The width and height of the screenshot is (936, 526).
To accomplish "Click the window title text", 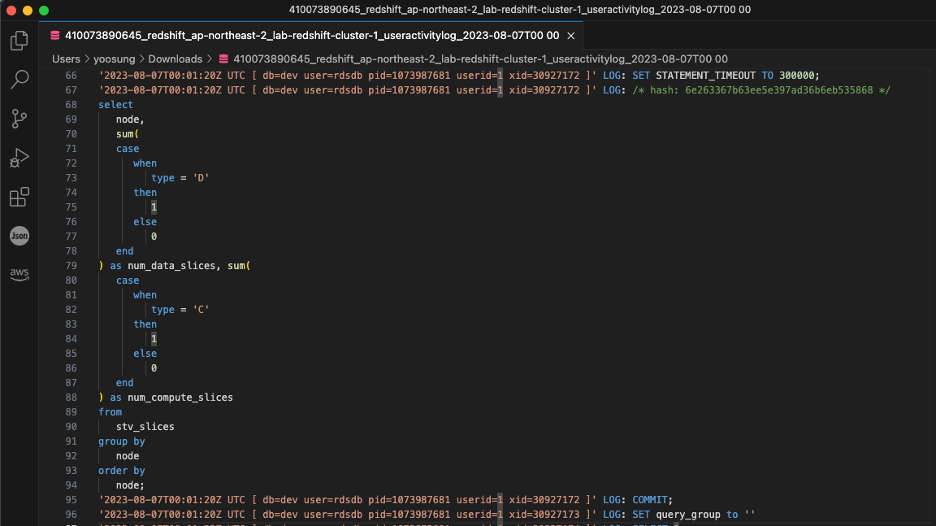I will click(x=520, y=10).
